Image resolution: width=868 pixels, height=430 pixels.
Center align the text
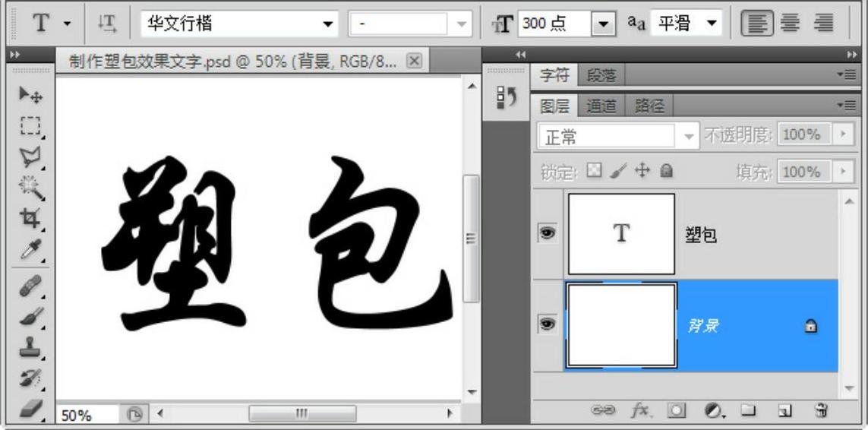coord(790,24)
